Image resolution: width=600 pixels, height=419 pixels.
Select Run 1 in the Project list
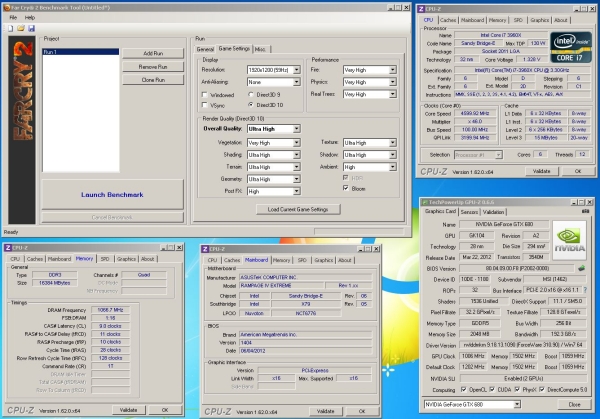point(80,52)
